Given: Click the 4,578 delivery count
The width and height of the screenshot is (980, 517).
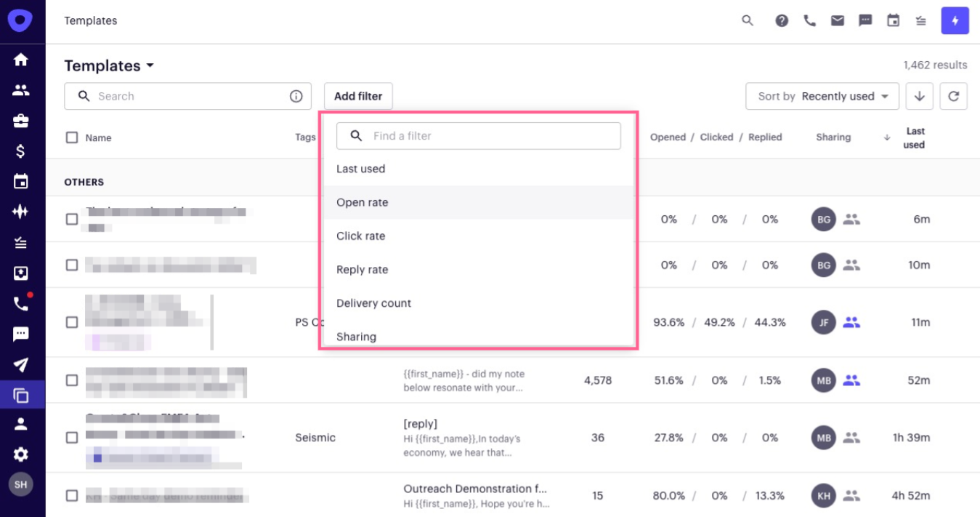Looking at the screenshot, I should pos(598,380).
